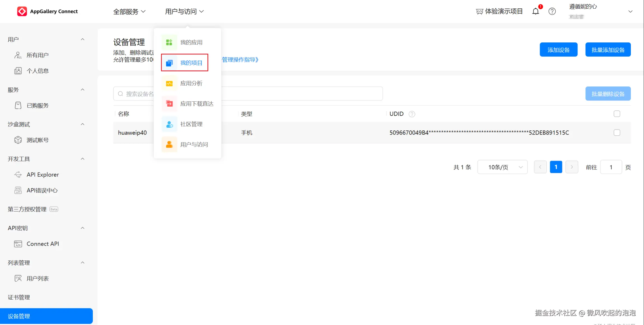Click the AppGallery Connect logo
The height and width of the screenshot is (325, 644).
pos(47,11)
